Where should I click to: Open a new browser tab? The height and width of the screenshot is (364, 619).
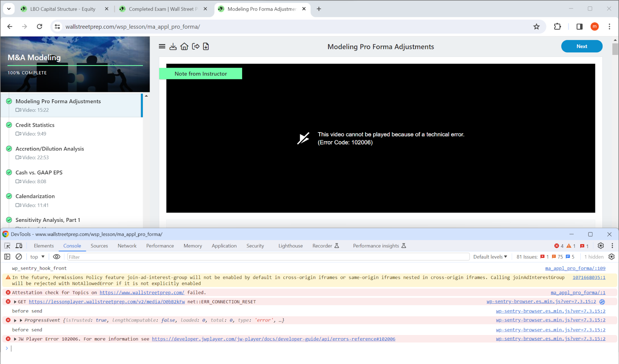coord(319,9)
